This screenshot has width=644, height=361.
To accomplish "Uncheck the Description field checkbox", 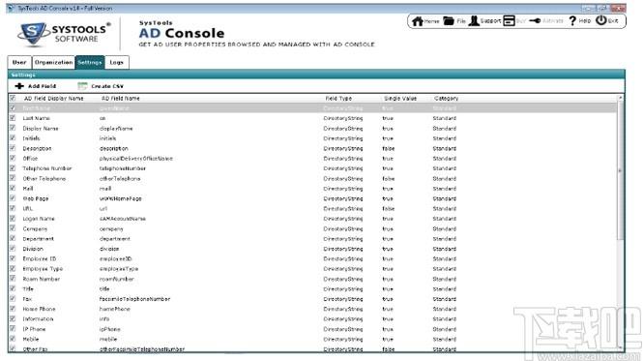I will (13, 148).
